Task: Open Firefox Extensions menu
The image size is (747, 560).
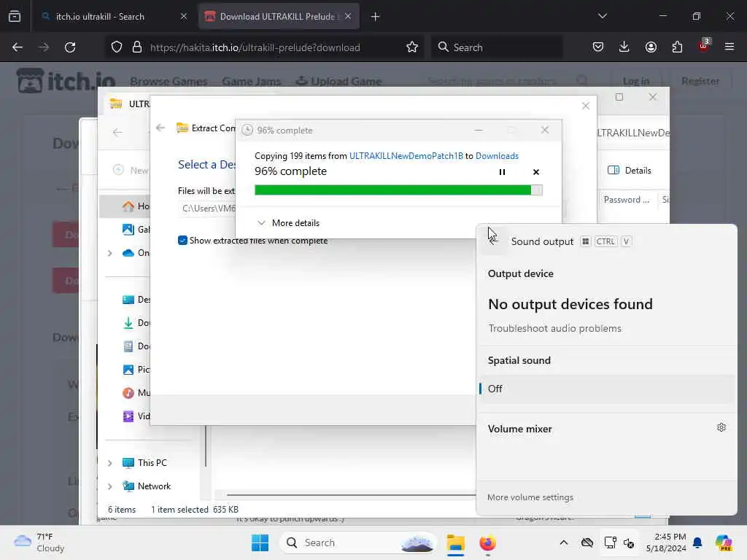Action: [677, 47]
